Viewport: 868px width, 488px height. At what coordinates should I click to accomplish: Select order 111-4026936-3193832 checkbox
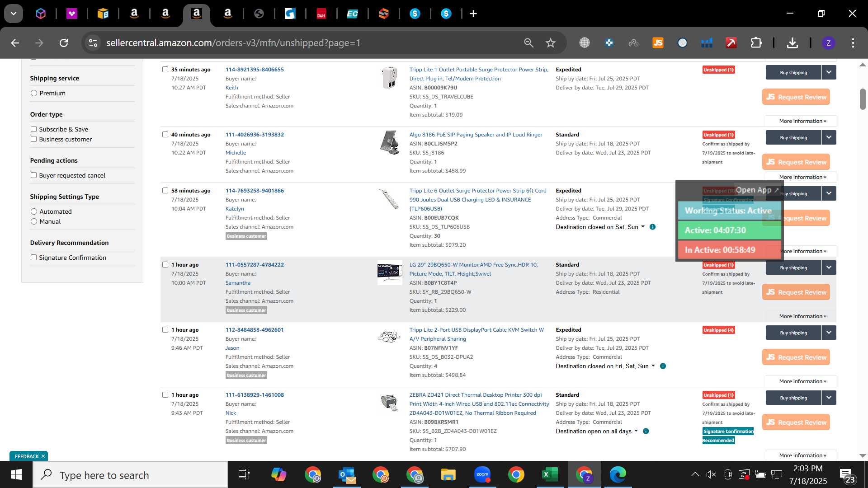point(165,135)
